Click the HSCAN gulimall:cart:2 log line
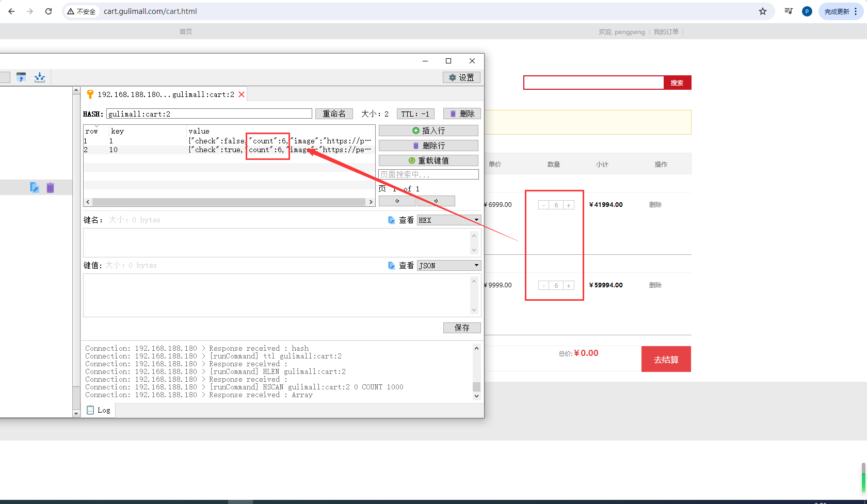This screenshot has width=867, height=504. click(244, 387)
